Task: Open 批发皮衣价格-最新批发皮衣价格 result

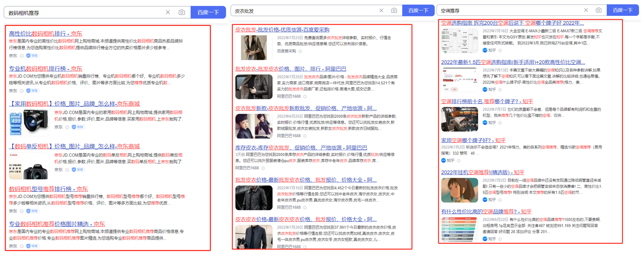Action: pos(306,180)
